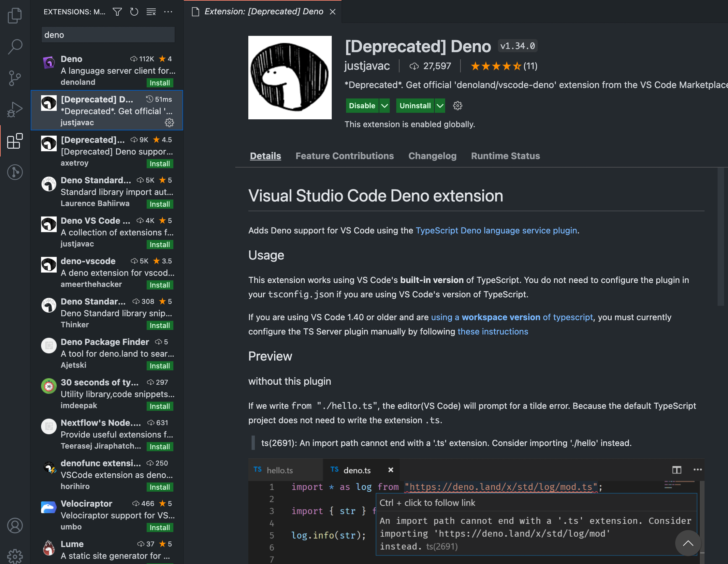
Task: Install Nextflow's Node extension
Action: 160,447
